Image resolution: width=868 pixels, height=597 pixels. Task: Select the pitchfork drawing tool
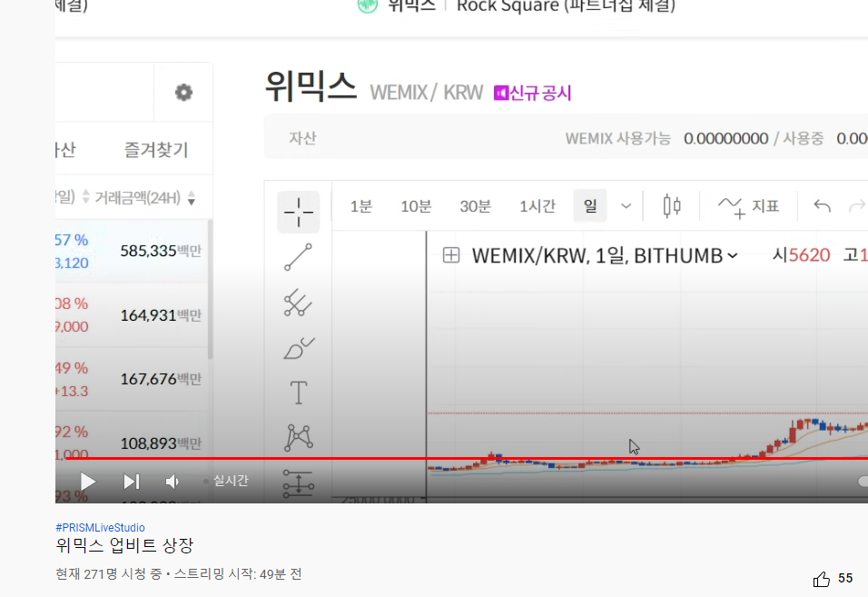[299, 303]
